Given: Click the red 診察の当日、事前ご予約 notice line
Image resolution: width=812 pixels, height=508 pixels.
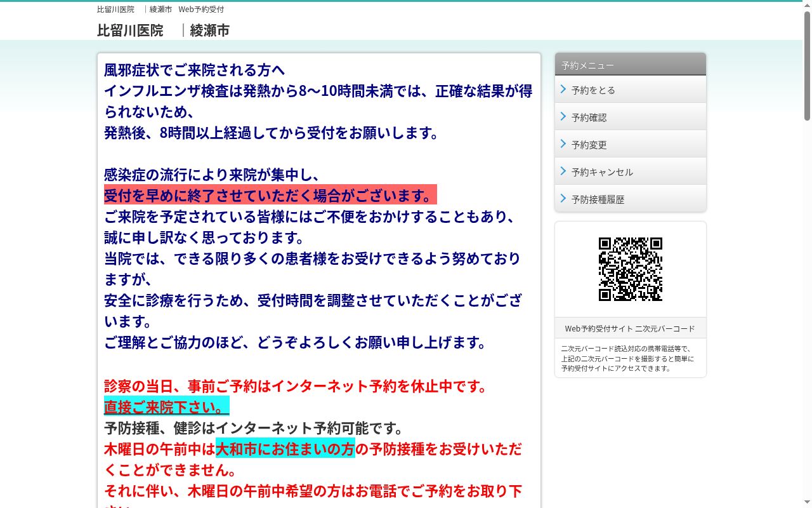Looking at the screenshot, I should click(296, 385).
